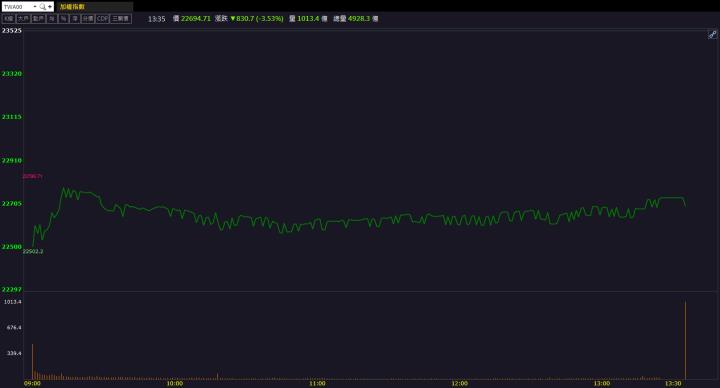Click the magnifier search icon beside TWA00
Image resolution: width=720 pixels, height=388 pixels.
click(43, 7)
